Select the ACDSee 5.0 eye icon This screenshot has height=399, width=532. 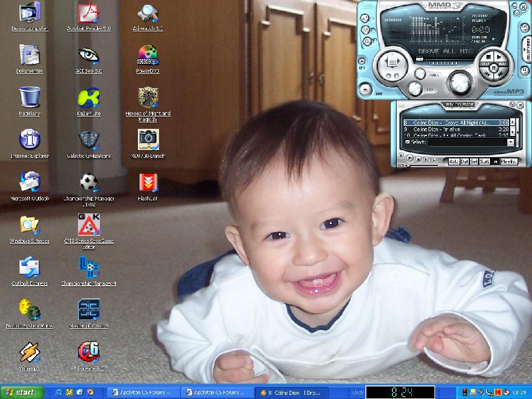click(x=89, y=56)
